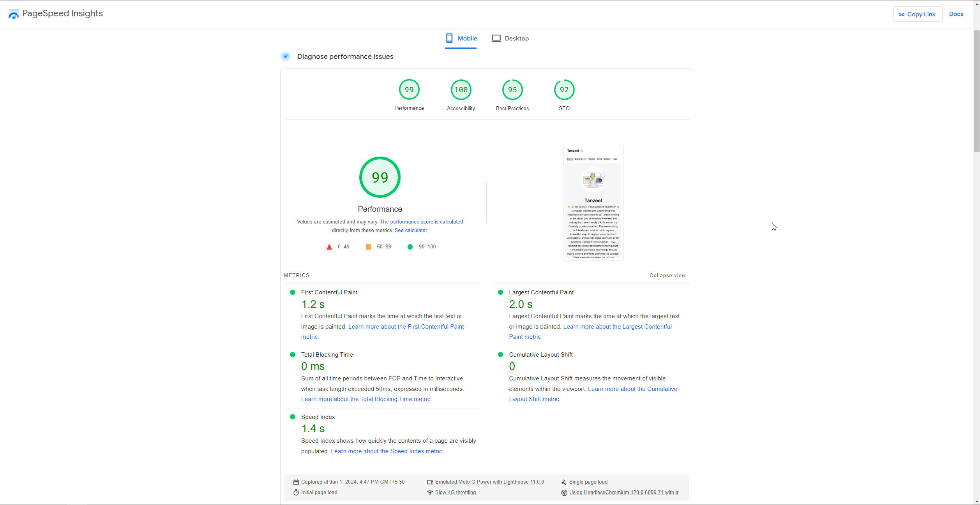Click the small Performance gauge showing 99

coord(409,90)
